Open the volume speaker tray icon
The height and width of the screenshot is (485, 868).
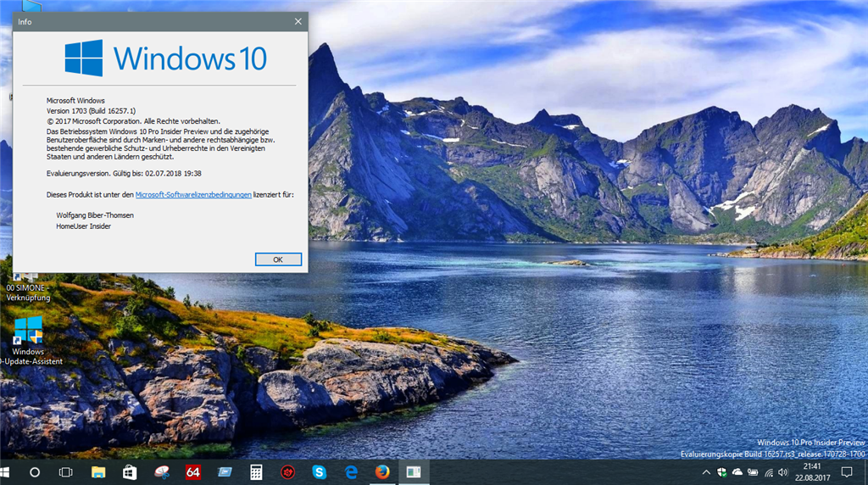coord(782,472)
